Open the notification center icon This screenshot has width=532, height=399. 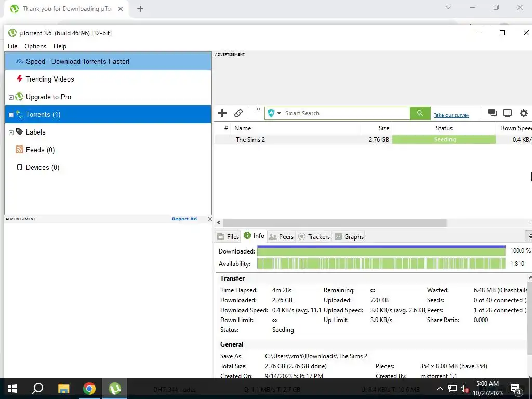(x=515, y=389)
